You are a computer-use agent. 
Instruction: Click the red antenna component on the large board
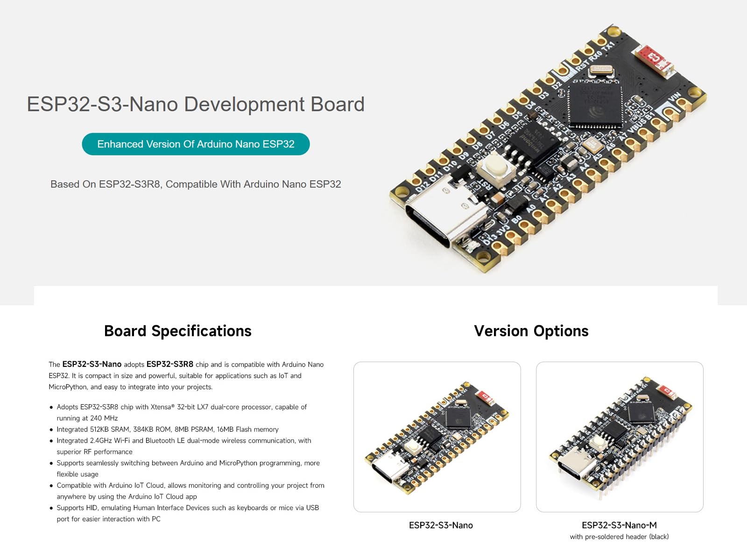(655, 61)
